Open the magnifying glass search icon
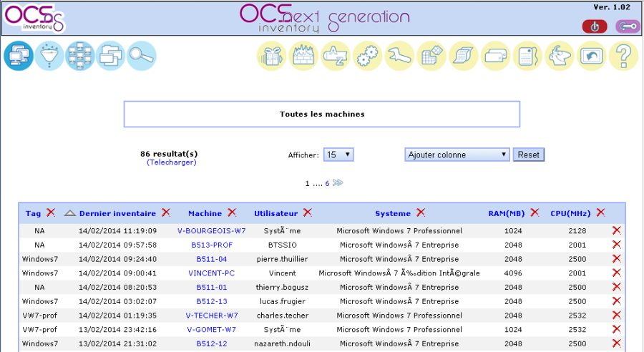 [141, 56]
